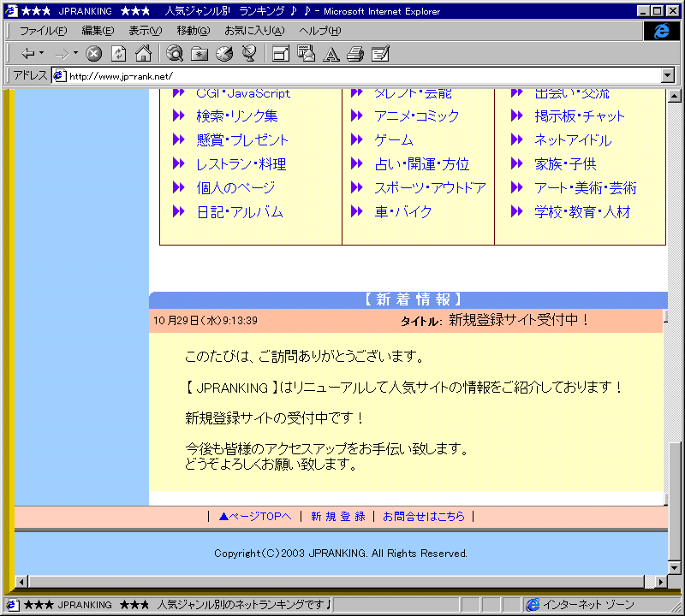Open the Search toolbar icon
Screen dimensions: 685x616
175,54
